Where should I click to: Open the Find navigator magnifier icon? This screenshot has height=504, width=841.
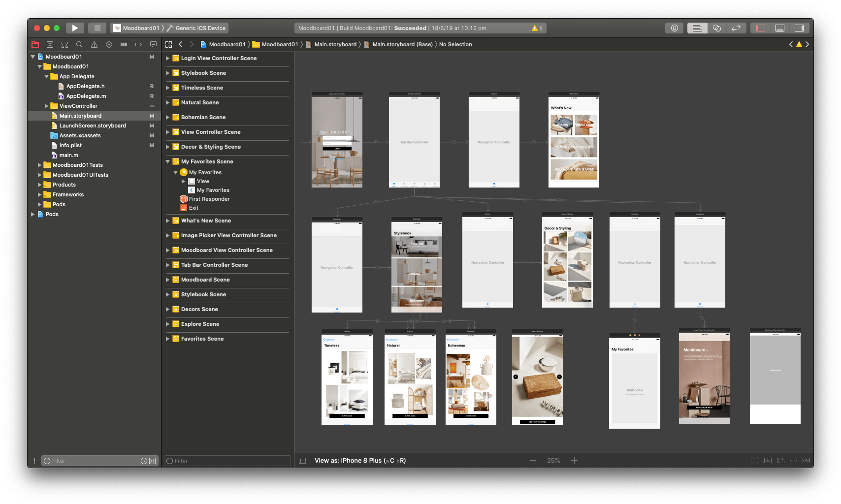(x=79, y=44)
